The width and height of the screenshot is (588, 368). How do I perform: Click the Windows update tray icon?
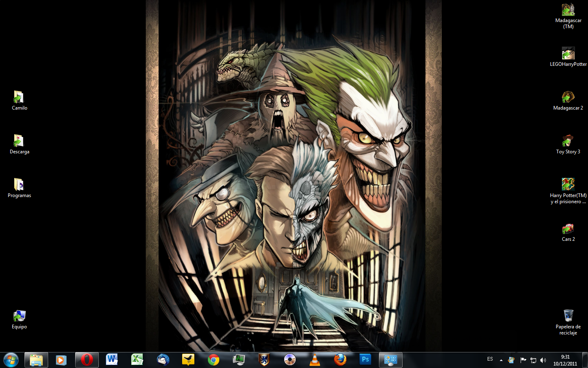tap(511, 360)
